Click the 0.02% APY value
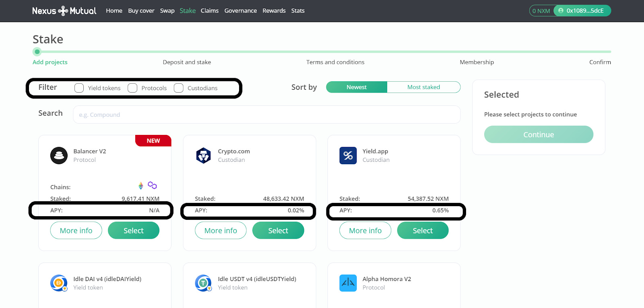 tap(296, 211)
